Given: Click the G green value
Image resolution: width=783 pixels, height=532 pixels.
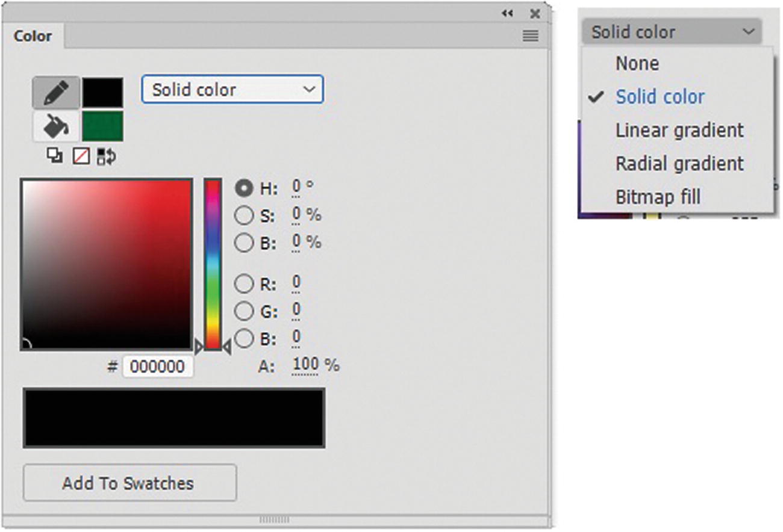Looking at the screenshot, I should click(296, 311).
